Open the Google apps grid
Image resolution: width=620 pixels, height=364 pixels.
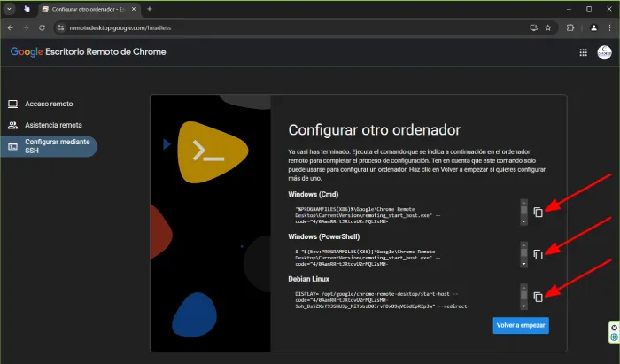point(583,52)
